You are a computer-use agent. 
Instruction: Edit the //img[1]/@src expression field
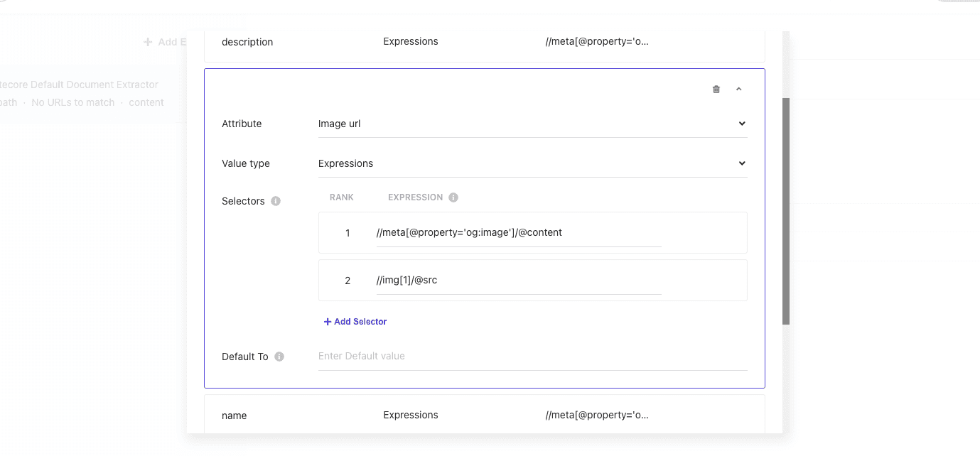[518, 280]
